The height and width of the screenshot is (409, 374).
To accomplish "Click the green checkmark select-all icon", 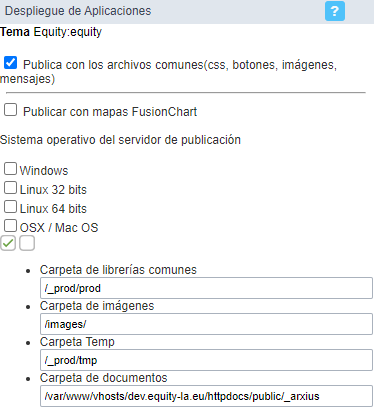I will pyautogui.click(x=8, y=243).
